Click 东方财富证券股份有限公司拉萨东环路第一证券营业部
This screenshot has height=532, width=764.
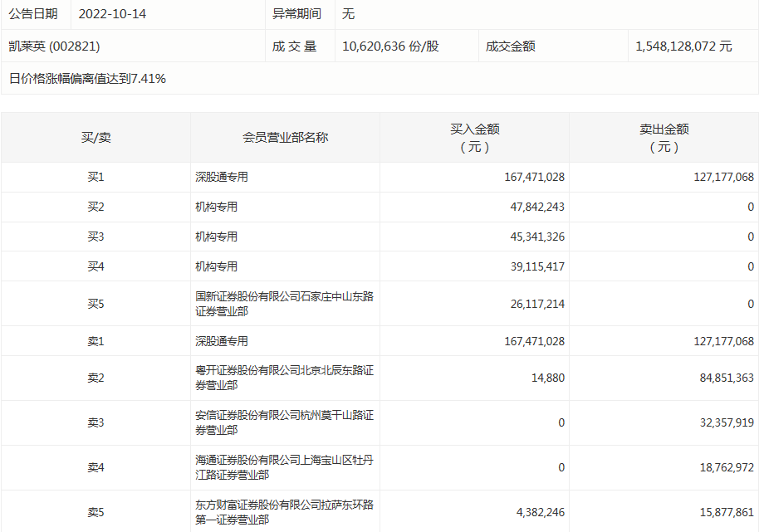(x=285, y=512)
